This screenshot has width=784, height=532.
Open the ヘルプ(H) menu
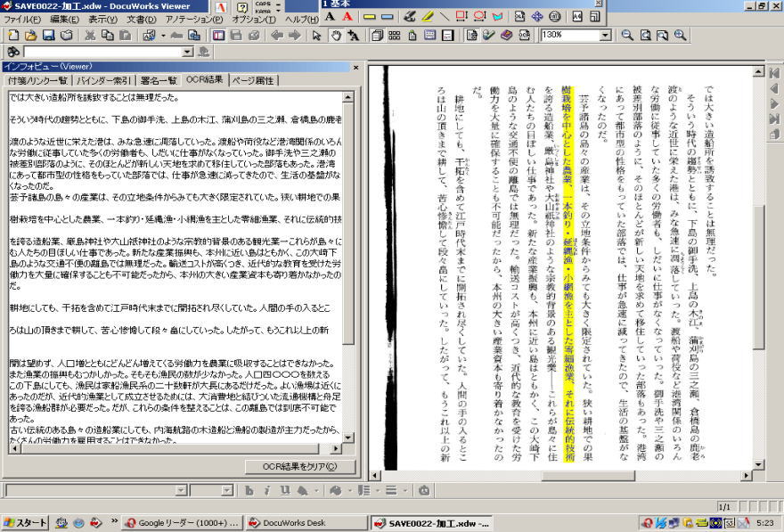301,20
